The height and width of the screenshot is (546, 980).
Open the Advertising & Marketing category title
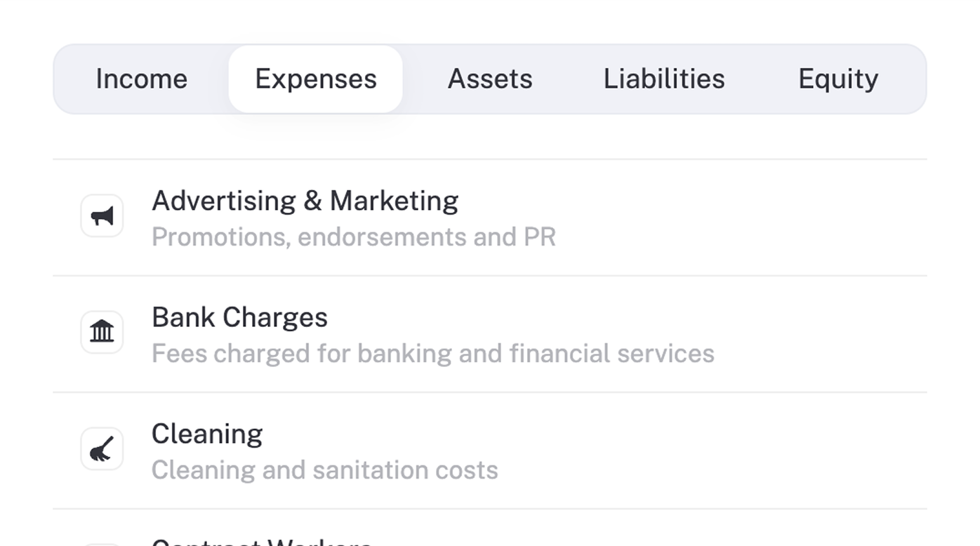(x=305, y=201)
